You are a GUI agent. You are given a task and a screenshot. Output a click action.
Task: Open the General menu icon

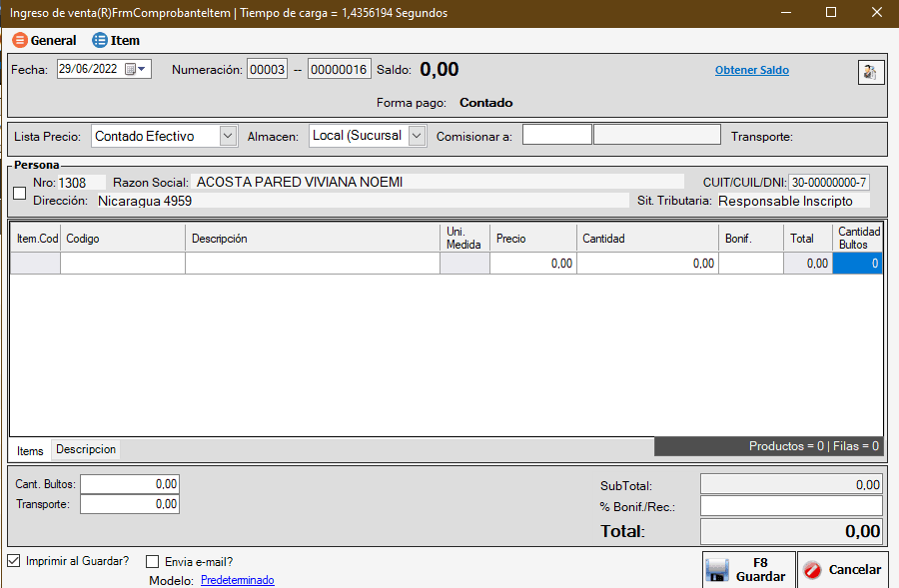tap(19, 41)
